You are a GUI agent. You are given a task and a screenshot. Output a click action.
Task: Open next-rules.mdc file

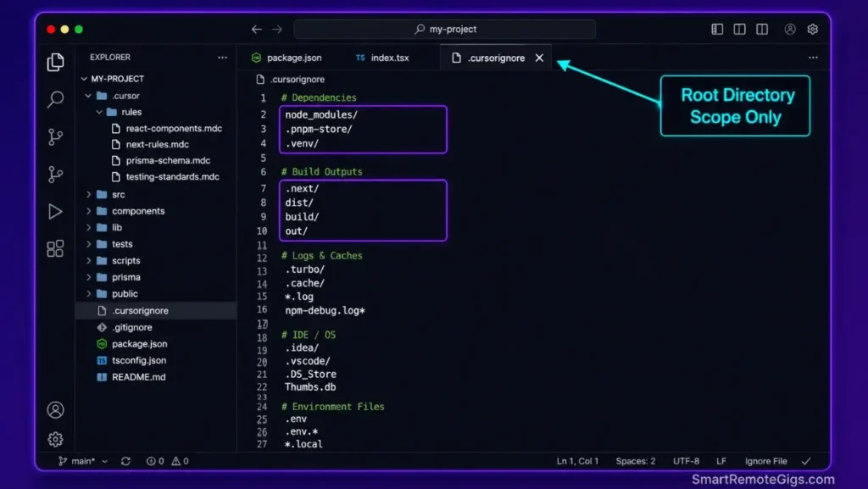tap(157, 144)
